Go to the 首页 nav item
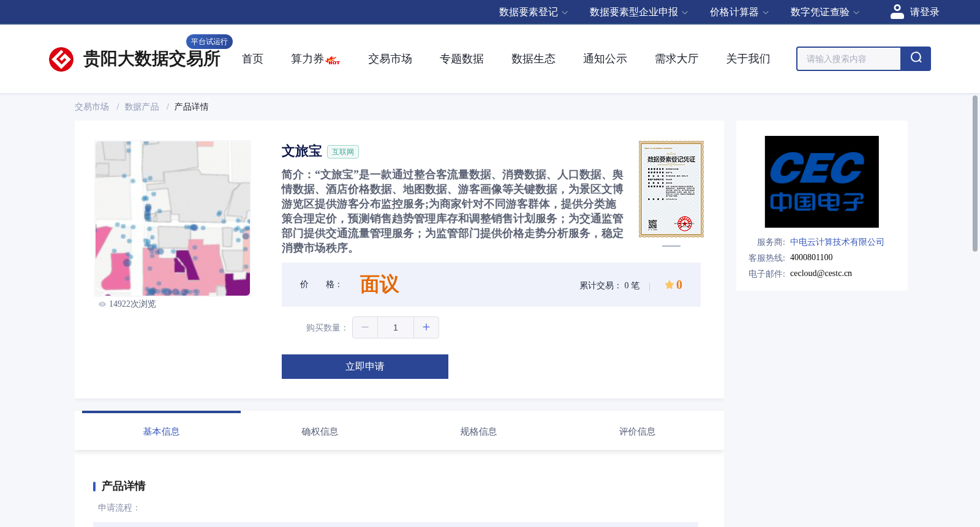Screen dimensions: 980x527 (x=252, y=59)
